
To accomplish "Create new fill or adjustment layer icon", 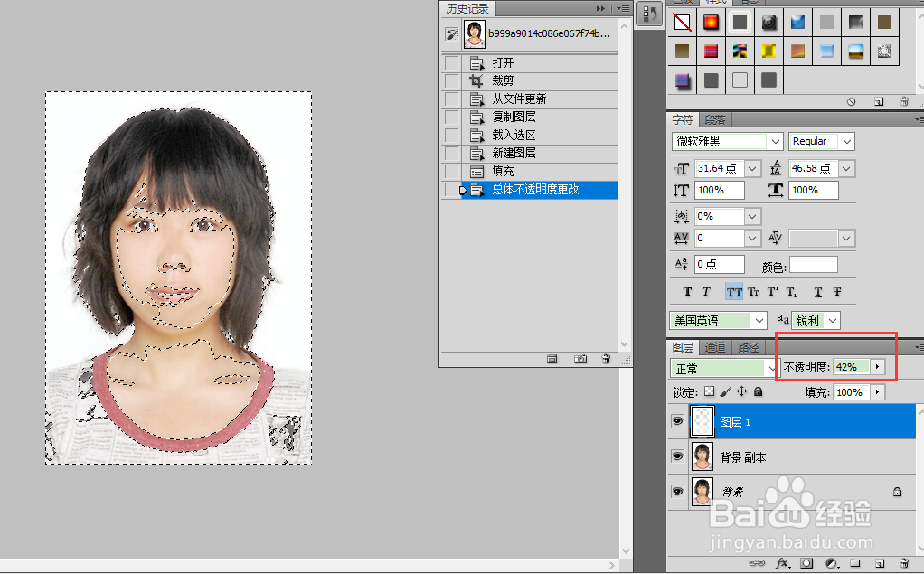I will (x=831, y=563).
